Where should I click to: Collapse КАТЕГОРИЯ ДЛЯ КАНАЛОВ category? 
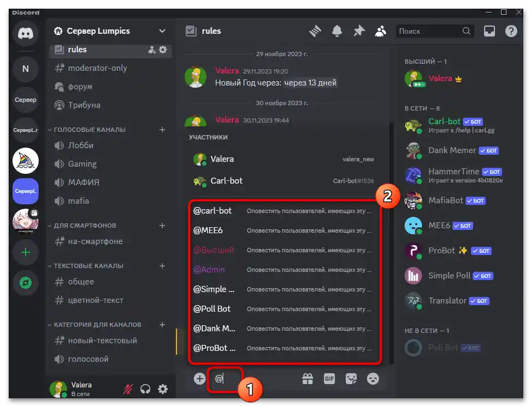[95, 325]
